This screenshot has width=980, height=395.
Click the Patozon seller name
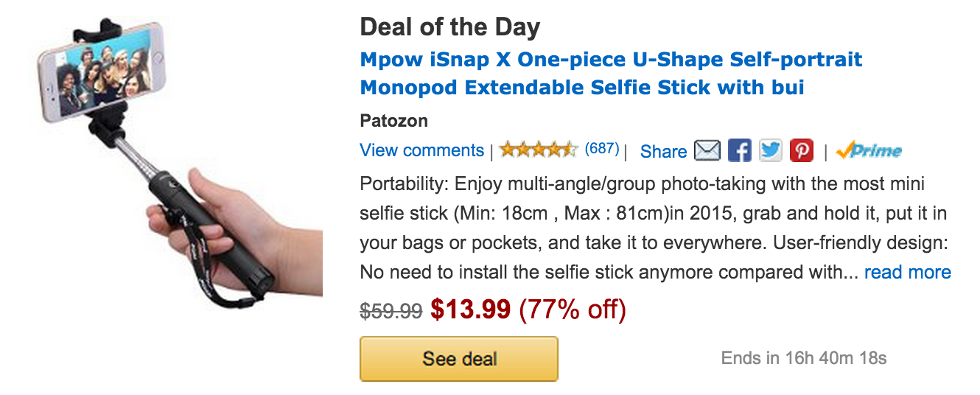pyautogui.click(x=393, y=121)
